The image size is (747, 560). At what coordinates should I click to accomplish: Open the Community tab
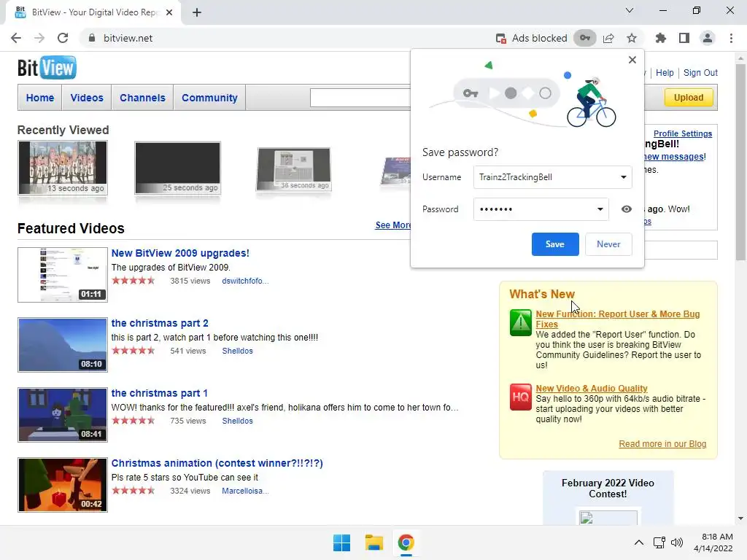209,98
